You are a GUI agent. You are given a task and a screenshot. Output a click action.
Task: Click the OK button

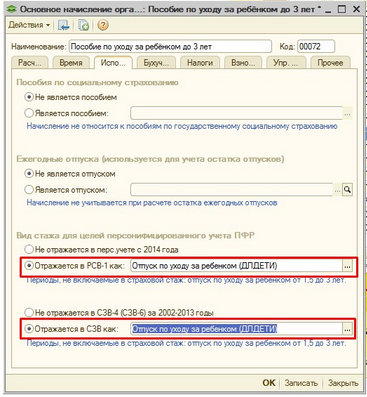(269, 383)
